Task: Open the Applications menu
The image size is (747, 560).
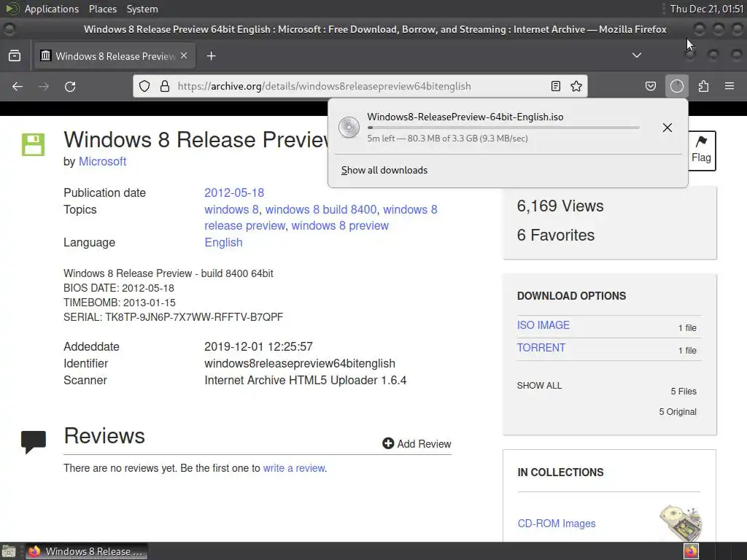Action: point(52,9)
